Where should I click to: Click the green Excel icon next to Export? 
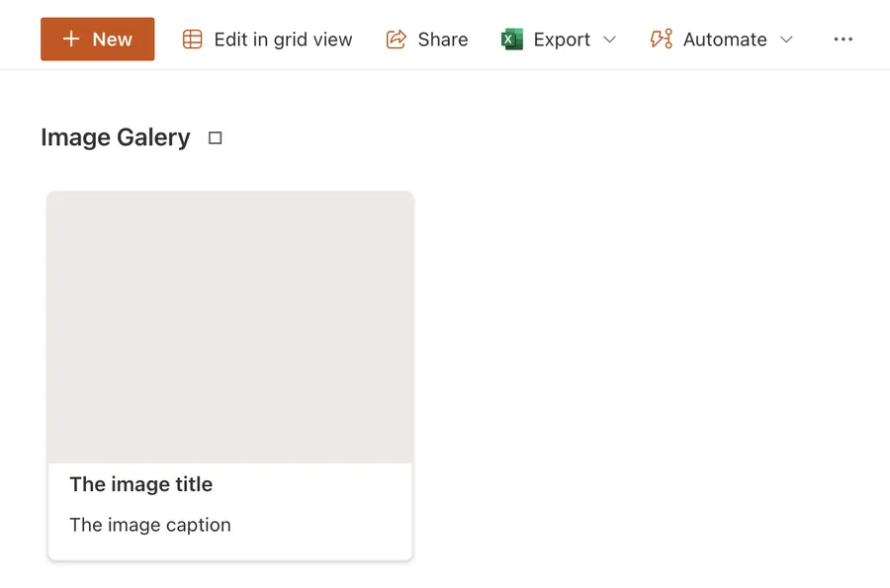point(512,39)
